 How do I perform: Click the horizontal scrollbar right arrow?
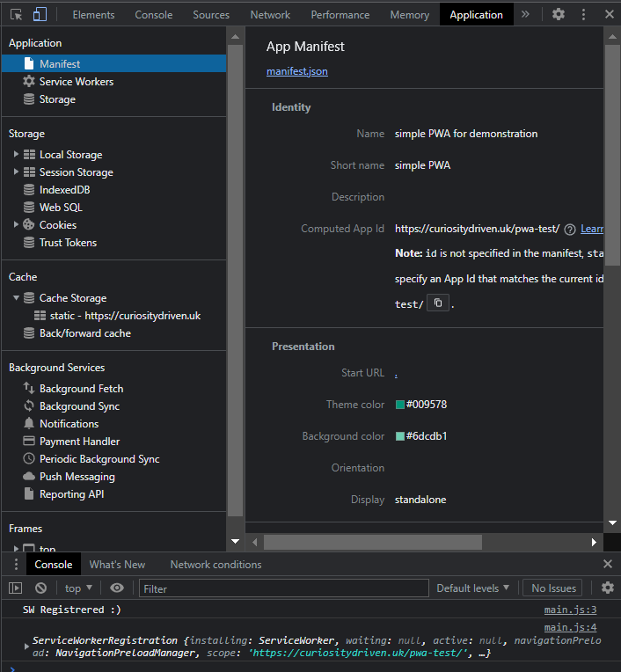[x=594, y=542]
